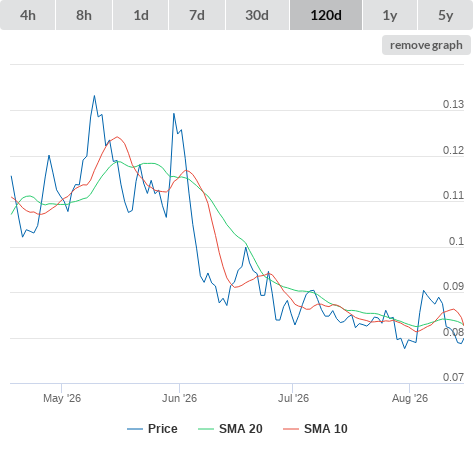Click the Jun '26 axis label
The height and width of the screenshot is (455, 474).
pos(179,398)
